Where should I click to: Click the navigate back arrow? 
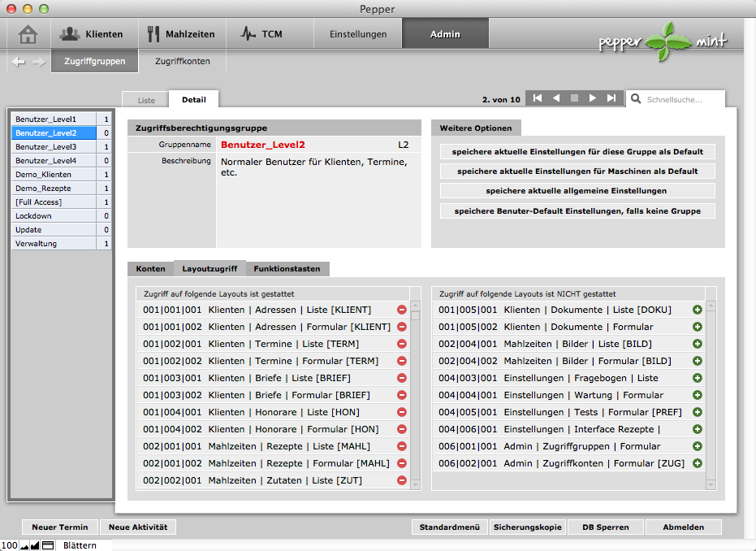[x=18, y=62]
